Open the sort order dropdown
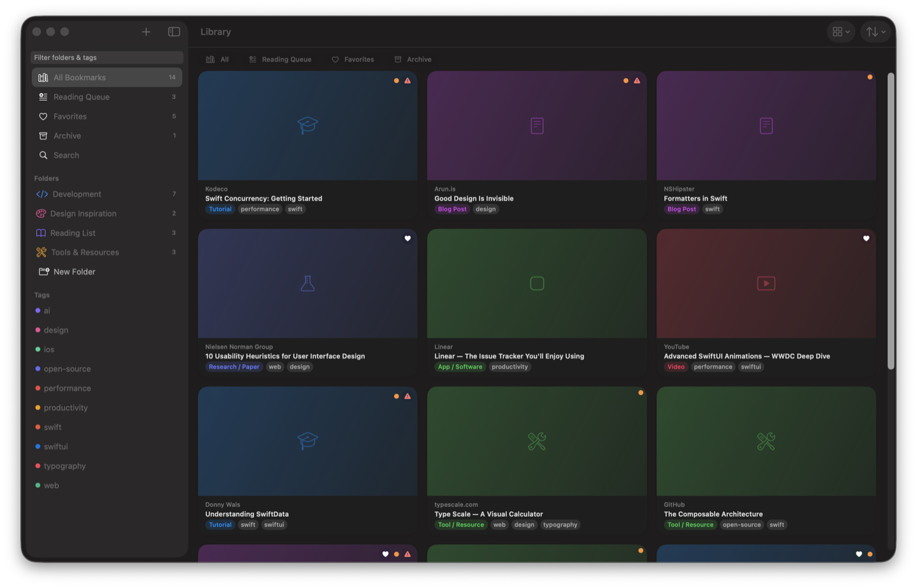Viewport: 917px width, 588px height. 876,32
